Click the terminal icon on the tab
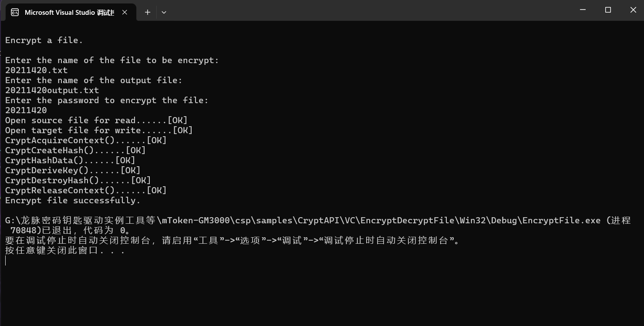Image resolution: width=644 pixels, height=326 pixels. (15, 12)
